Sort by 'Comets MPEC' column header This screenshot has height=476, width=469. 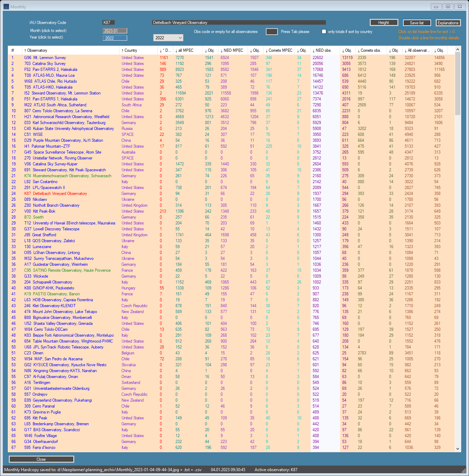280,50
